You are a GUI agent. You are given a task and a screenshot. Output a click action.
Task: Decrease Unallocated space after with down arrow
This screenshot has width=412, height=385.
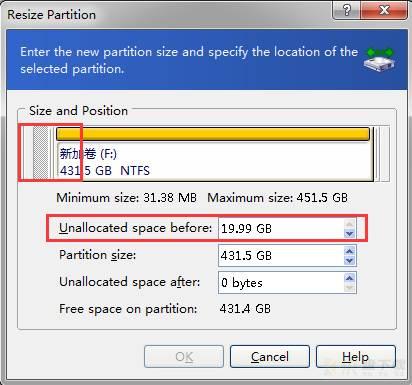349,287
